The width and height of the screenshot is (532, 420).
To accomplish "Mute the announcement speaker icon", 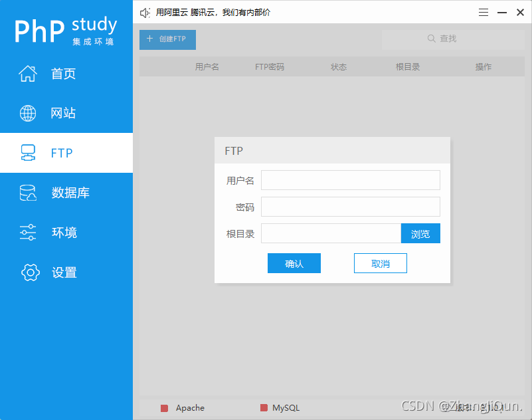I will click(144, 12).
